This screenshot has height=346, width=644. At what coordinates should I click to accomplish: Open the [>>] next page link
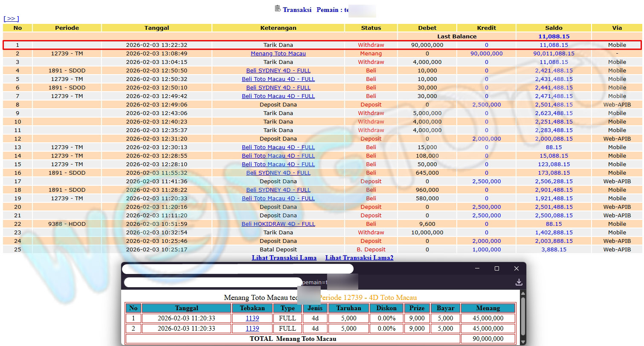point(11,19)
